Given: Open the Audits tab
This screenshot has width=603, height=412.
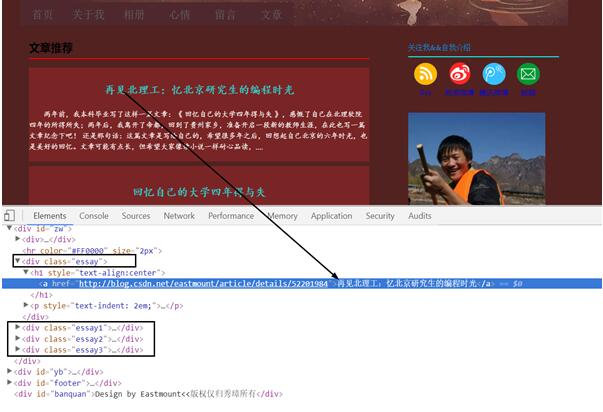Looking at the screenshot, I should tap(420, 216).
